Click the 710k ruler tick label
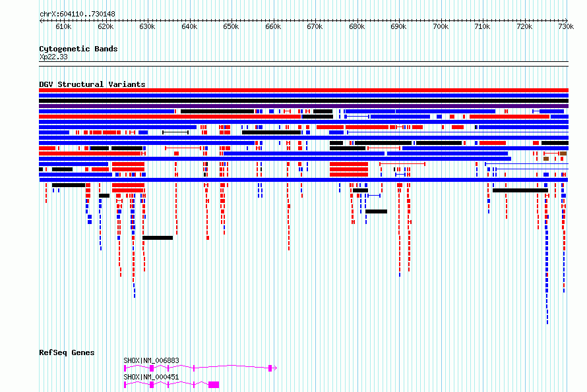The width and height of the screenshot is (587, 392). (x=482, y=26)
